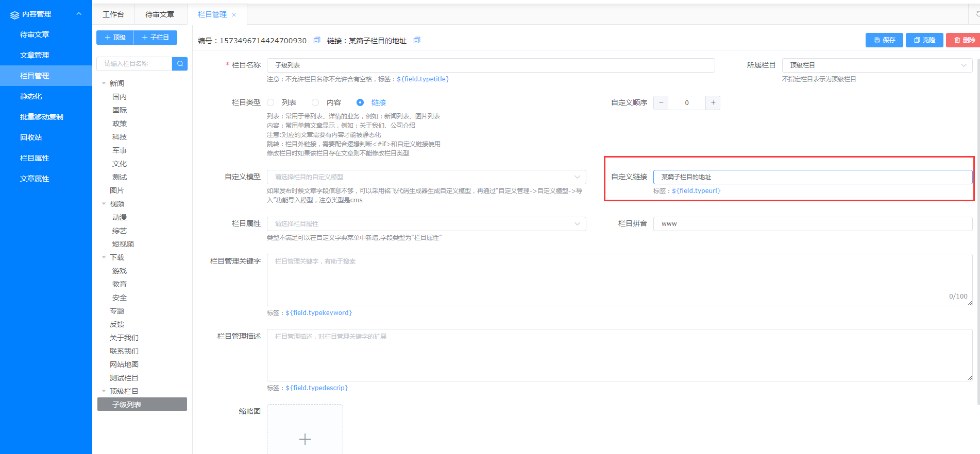The height and width of the screenshot is (454, 980).
Task: Open the 所属栏目 dropdown
Action: 876,65
